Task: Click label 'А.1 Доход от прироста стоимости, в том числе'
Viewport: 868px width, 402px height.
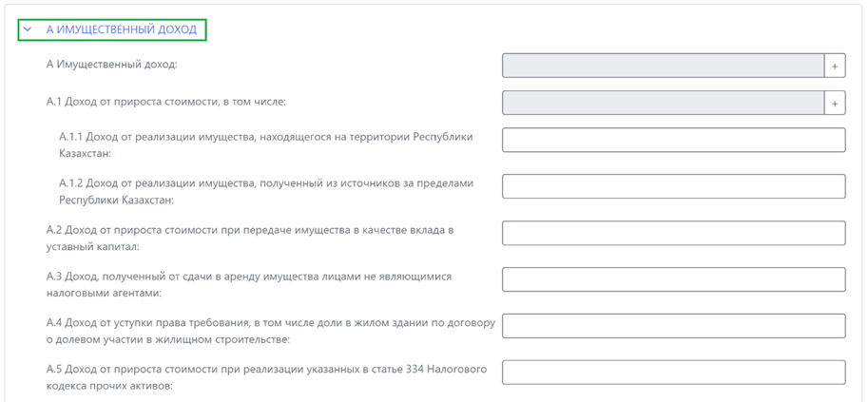Action: tap(166, 102)
